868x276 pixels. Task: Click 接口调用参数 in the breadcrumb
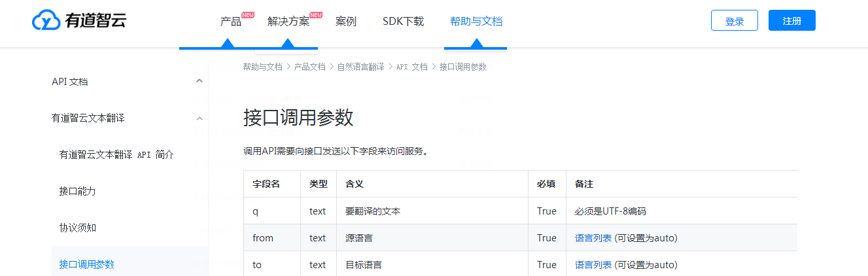click(462, 67)
